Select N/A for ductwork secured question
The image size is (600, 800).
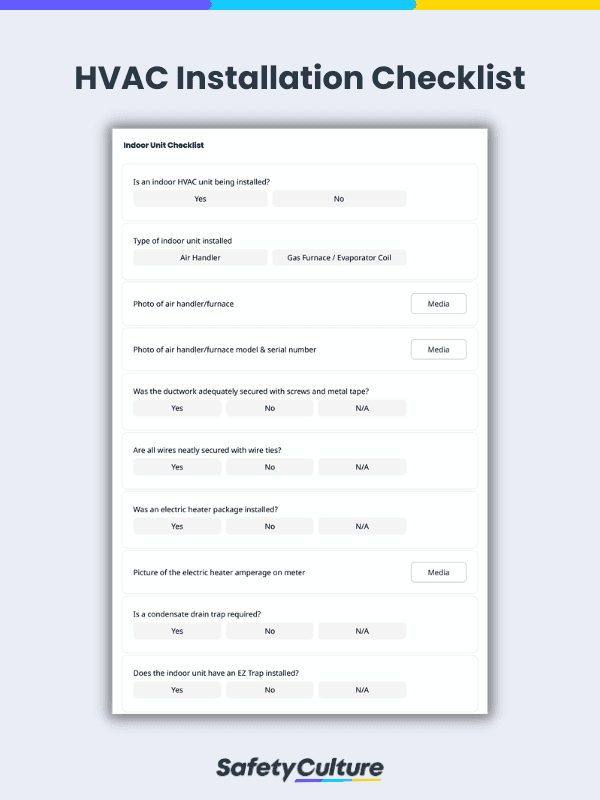tap(361, 407)
